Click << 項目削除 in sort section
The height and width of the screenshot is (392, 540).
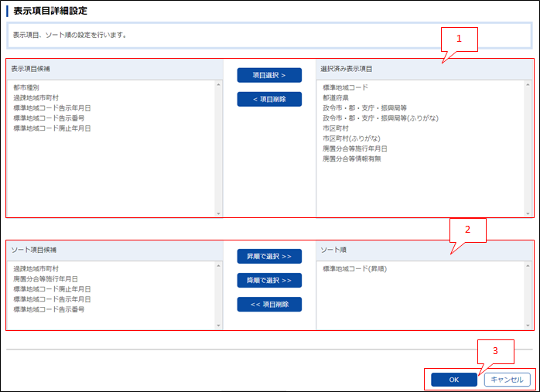tap(269, 304)
